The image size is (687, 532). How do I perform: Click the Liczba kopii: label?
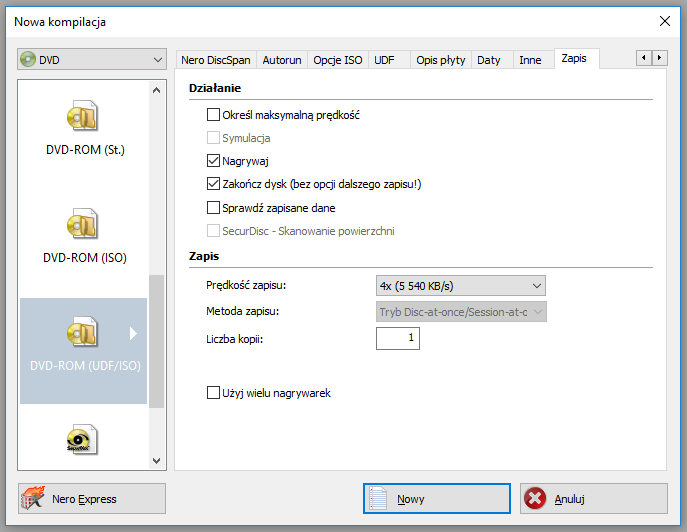point(234,339)
